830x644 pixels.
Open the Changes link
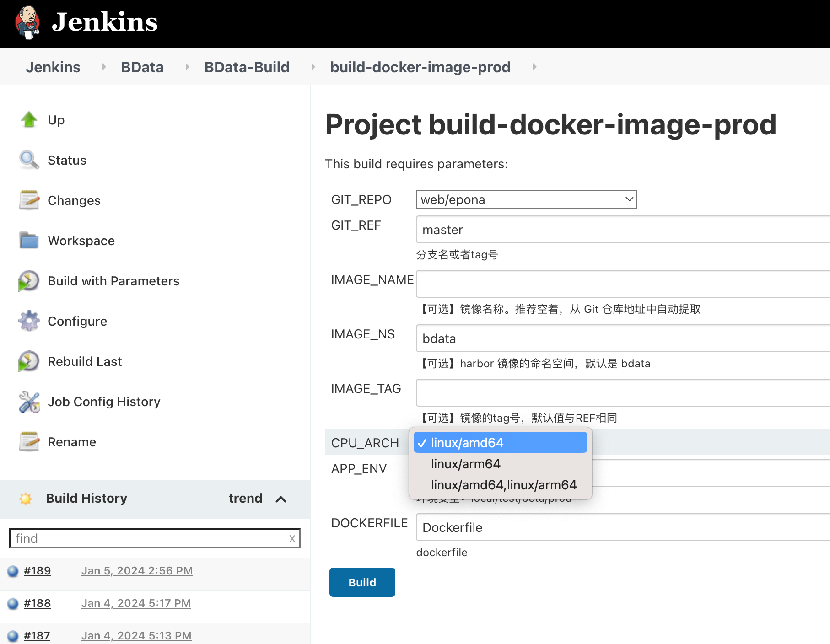74,200
